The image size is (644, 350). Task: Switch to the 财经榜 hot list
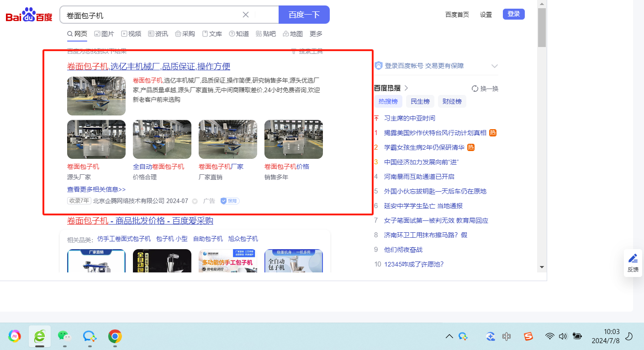coord(452,101)
